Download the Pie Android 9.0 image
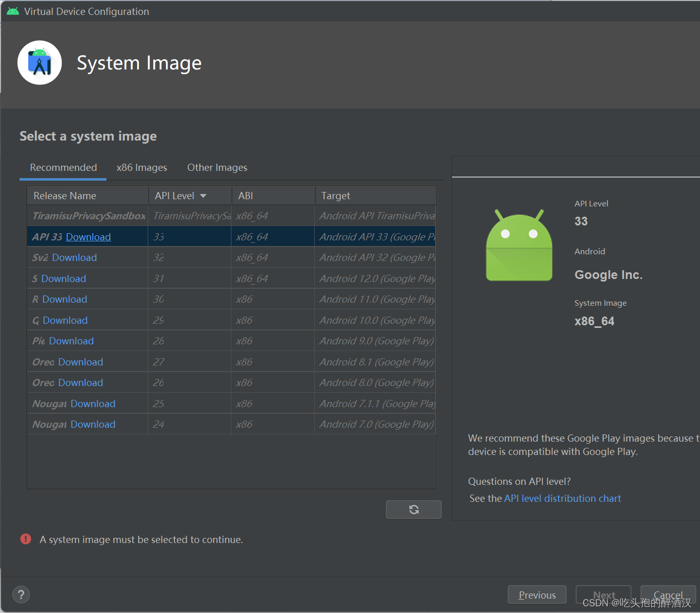This screenshot has width=700, height=613. [71, 341]
